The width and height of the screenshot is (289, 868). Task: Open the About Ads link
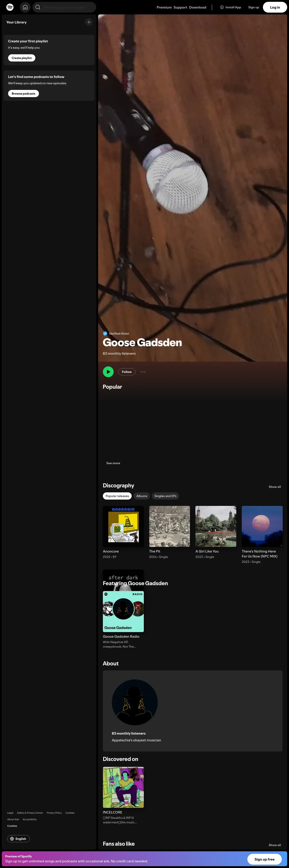tap(13, 819)
